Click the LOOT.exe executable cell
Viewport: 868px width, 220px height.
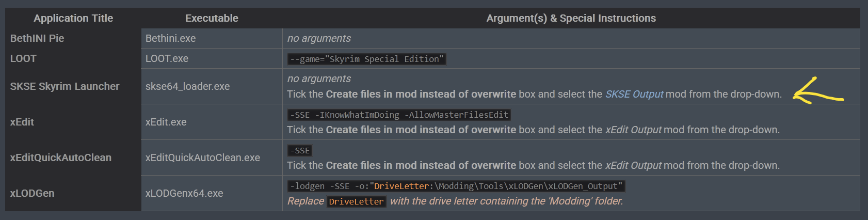click(167, 58)
